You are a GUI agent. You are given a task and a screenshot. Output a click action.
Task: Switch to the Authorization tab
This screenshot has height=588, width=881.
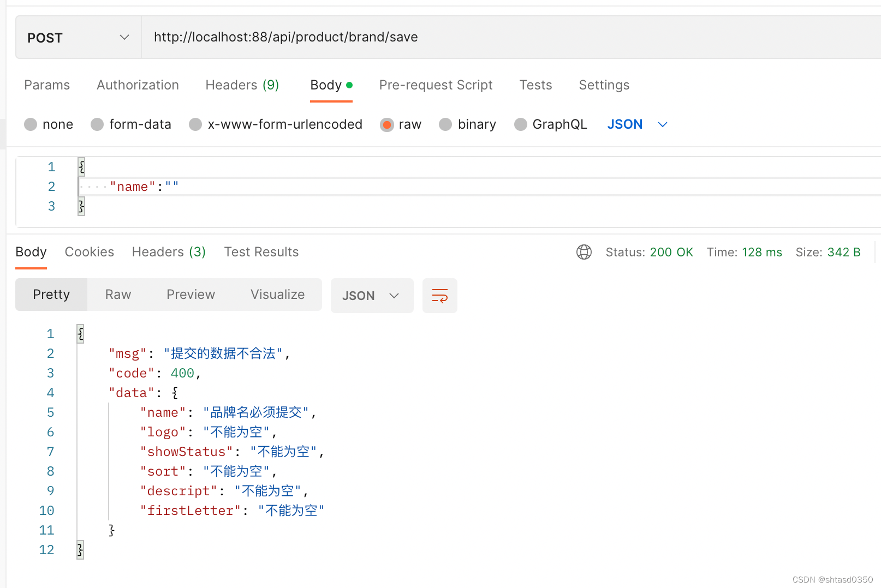click(138, 85)
